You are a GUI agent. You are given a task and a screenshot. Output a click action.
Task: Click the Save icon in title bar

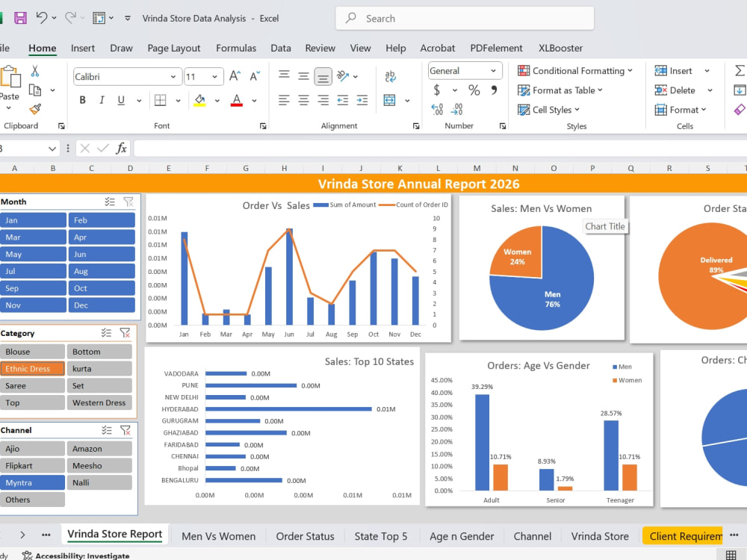[20, 18]
